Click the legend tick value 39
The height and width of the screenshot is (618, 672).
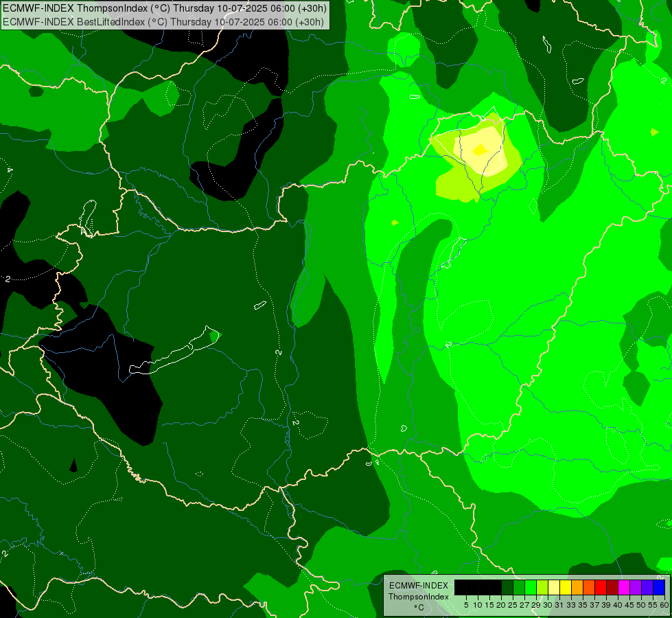pos(606,605)
